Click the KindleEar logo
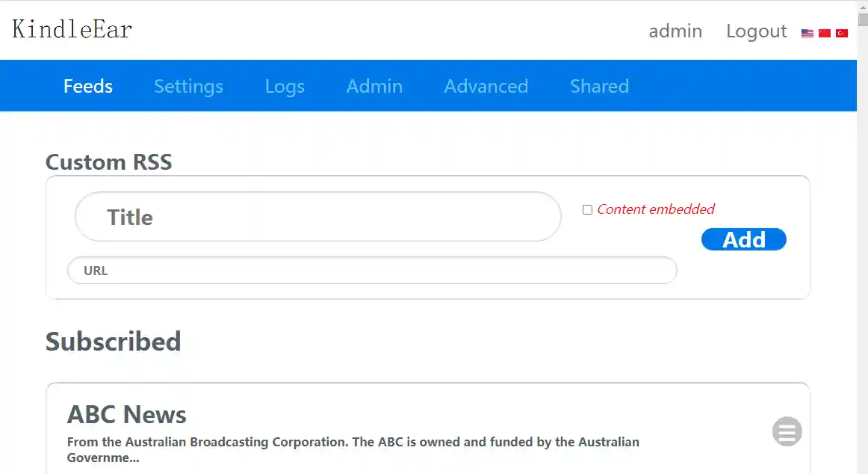The image size is (868, 474). 72,29
